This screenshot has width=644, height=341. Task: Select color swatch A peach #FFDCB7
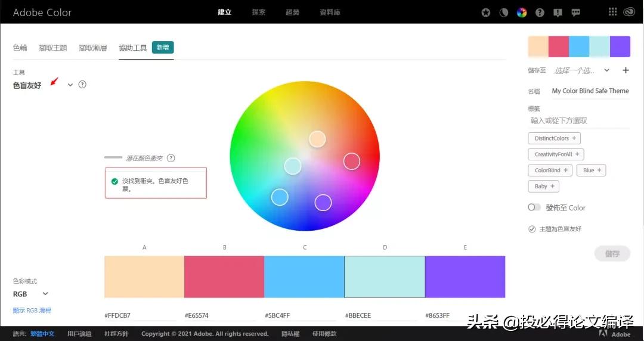pos(144,277)
